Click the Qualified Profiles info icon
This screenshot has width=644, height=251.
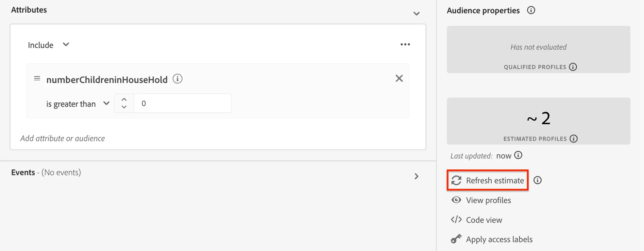click(573, 67)
